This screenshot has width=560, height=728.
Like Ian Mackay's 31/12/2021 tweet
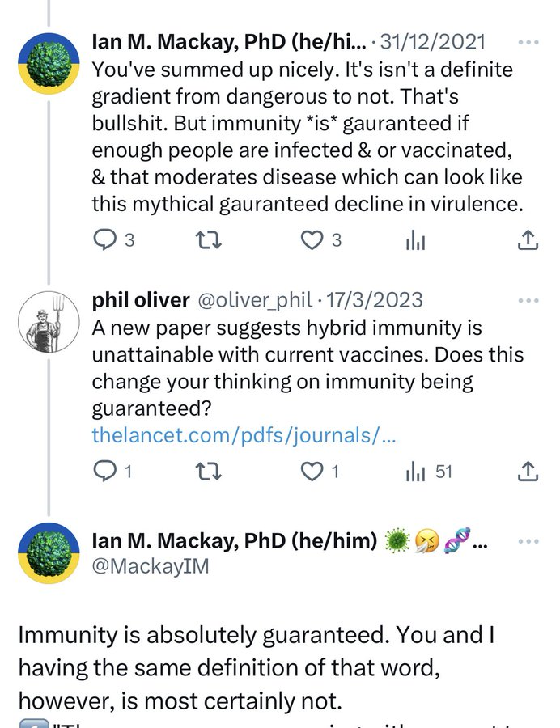tap(312, 239)
